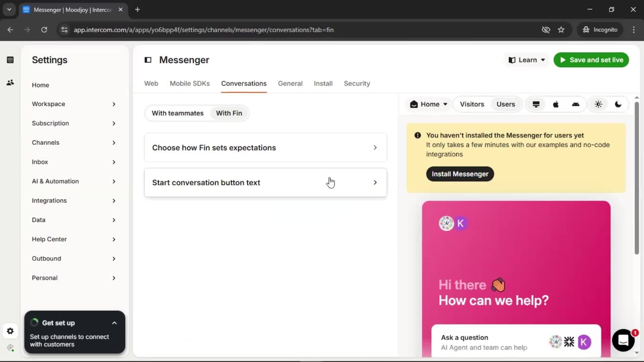The width and height of the screenshot is (644, 362).
Task: Open a new browser tab with plus
Action: point(138,9)
